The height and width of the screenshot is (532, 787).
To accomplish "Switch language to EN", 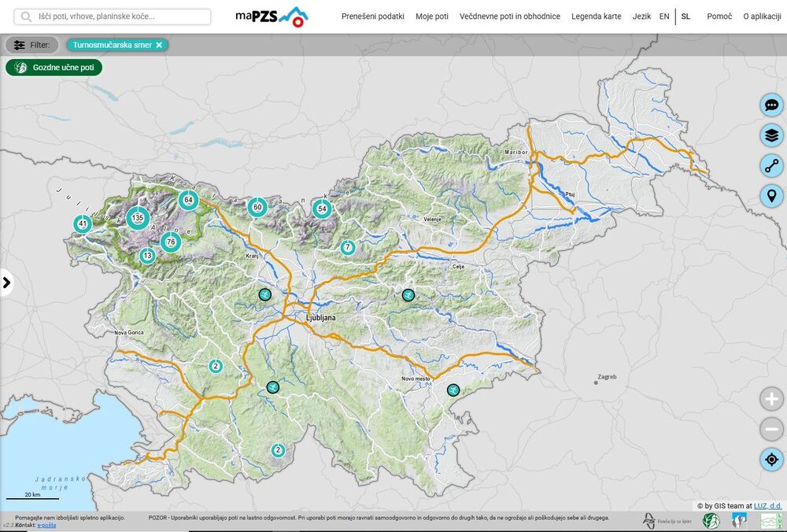I will point(664,17).
